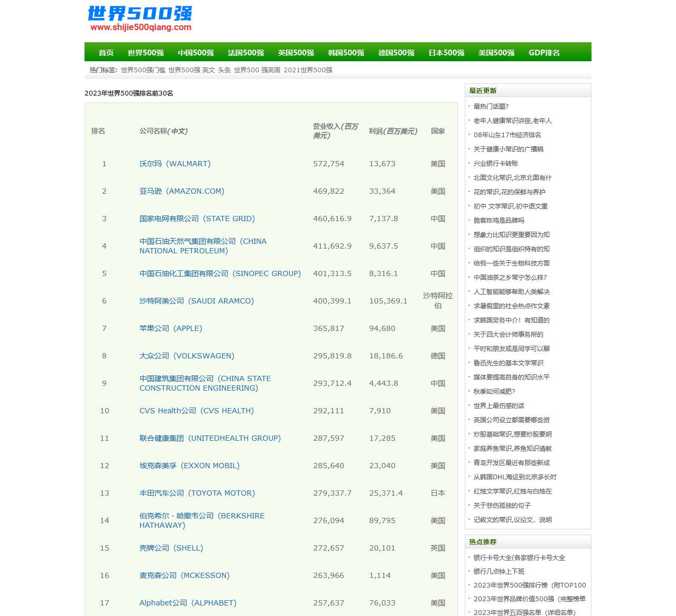Click the 利润(百万美元) column header
The width and height of the screenshot is (676, 616).
pyautogui.click(x=393, y=131)
